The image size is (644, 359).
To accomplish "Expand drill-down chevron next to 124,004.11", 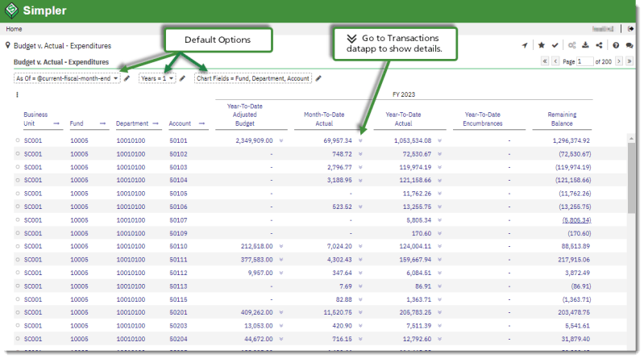I will coord(439,246).
